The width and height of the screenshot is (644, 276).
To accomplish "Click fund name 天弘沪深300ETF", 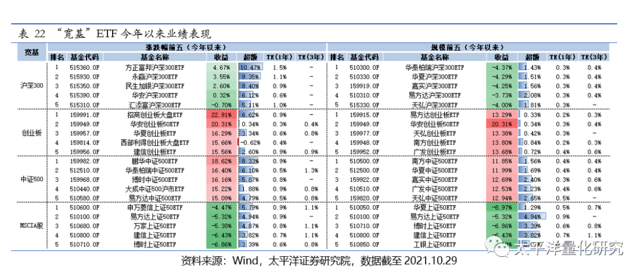I will coord(435,105).
